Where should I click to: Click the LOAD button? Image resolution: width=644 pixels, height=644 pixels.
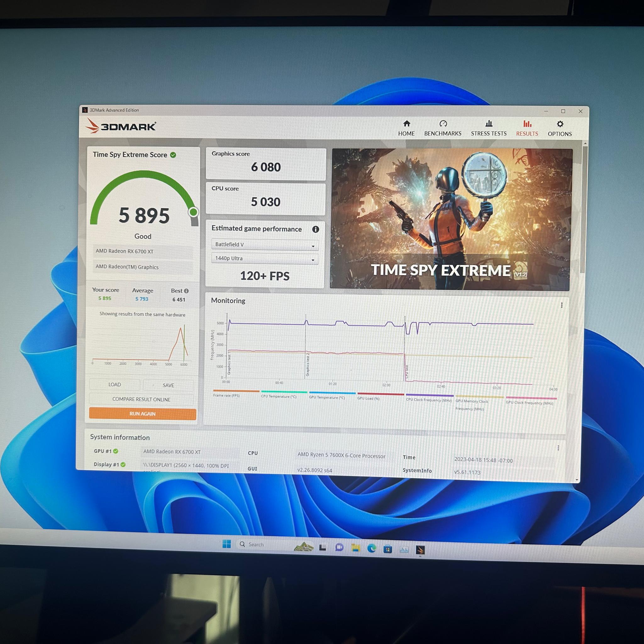tap(115, 385)
